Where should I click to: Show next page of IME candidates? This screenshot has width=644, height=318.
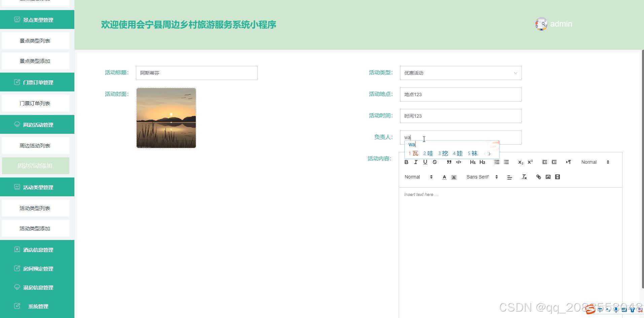tap(490, 154)
